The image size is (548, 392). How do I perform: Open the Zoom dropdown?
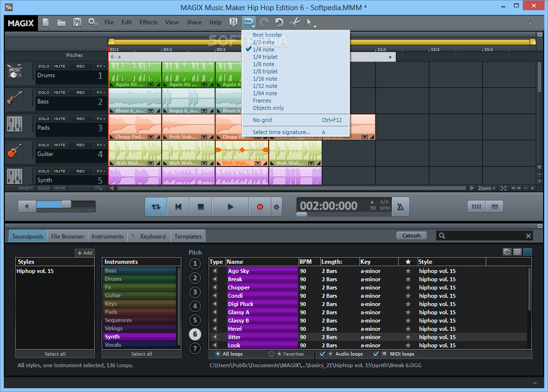[x=486, y=188]
